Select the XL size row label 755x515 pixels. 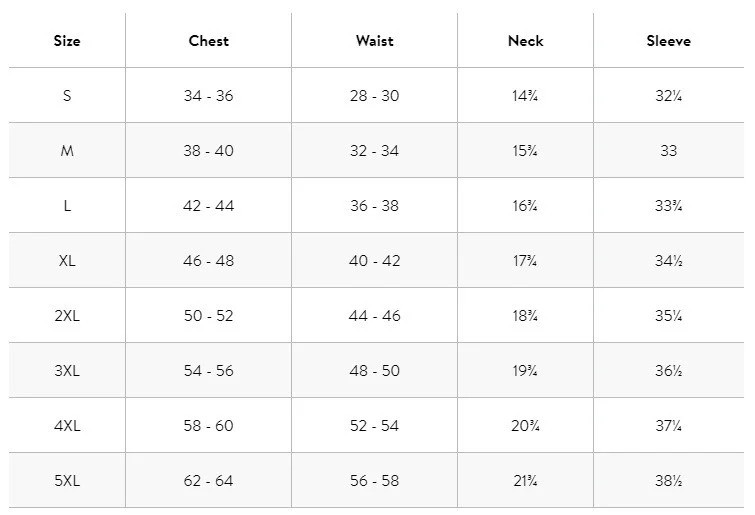[67, 261]
